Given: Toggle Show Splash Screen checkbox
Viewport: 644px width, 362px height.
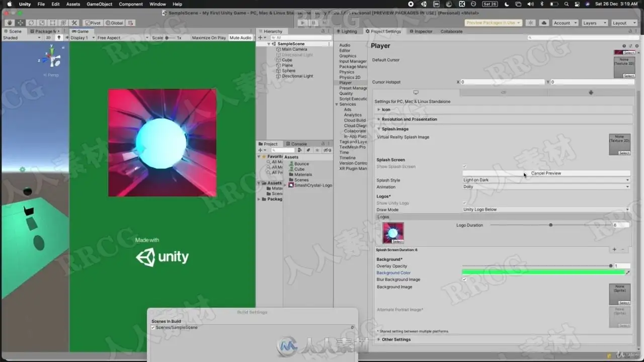Looking at the screenshot, I should point(464,166).
